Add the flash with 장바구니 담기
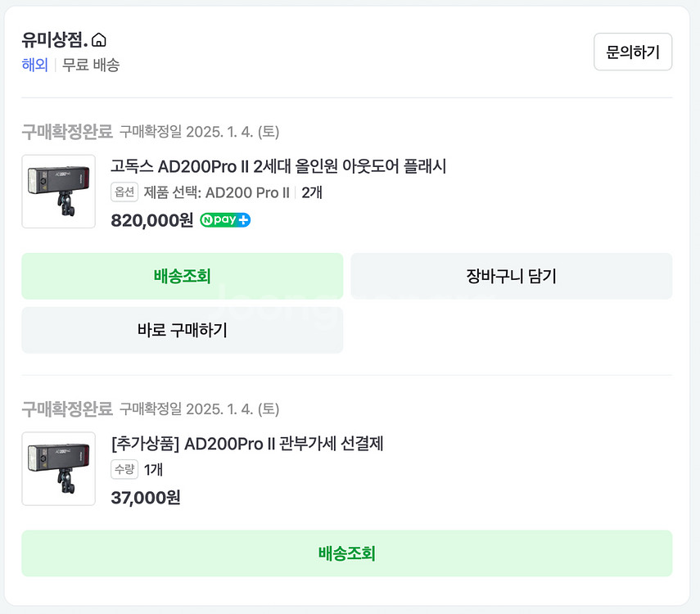 coord(511,276)
